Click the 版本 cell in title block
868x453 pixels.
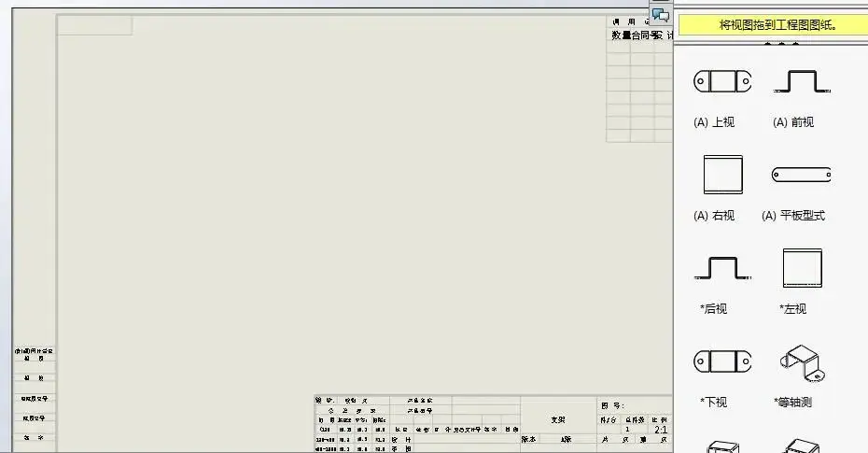click(528, 438)
